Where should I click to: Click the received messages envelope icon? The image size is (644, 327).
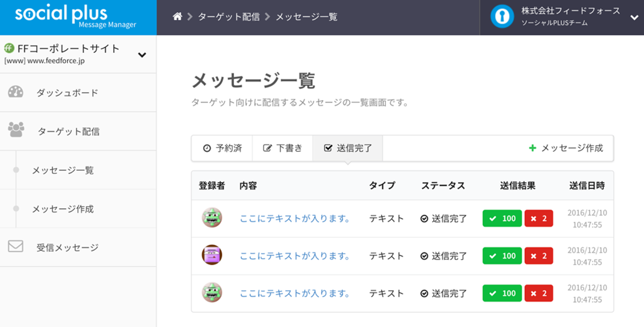click(x=16, y=247)
